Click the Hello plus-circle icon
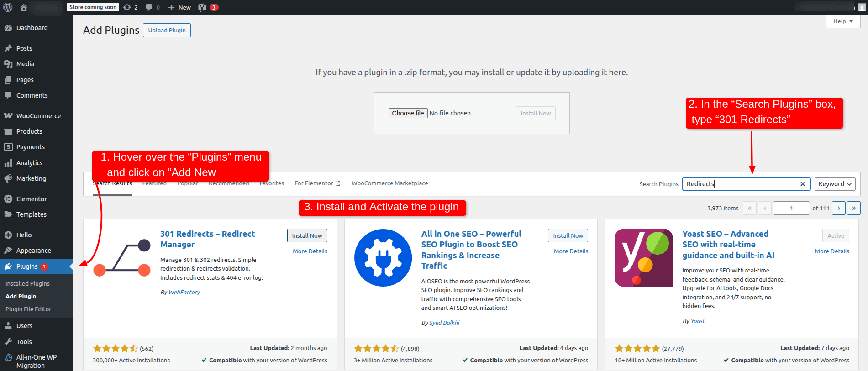Viewport: 868px width, 371px height. pos(8,235)
